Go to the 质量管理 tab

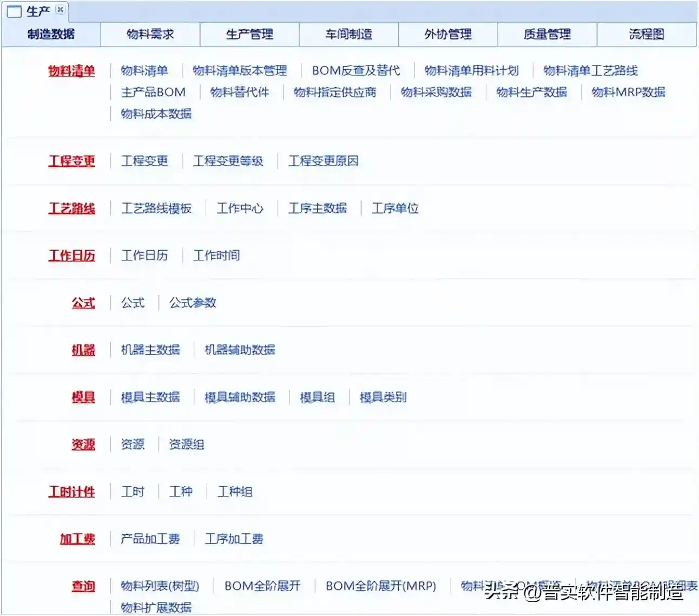click(547, 35)
